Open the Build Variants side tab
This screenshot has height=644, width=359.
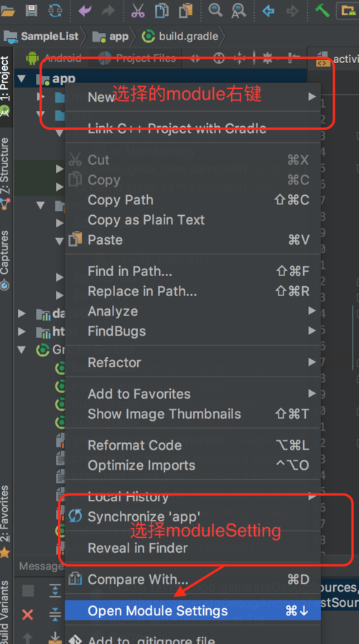click(x=5, y=612)
